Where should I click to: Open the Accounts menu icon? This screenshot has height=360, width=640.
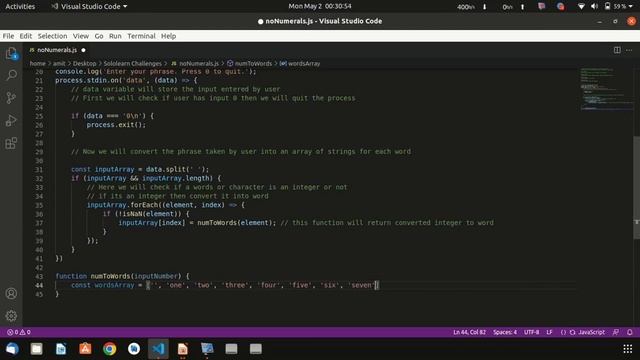(11, 293)
